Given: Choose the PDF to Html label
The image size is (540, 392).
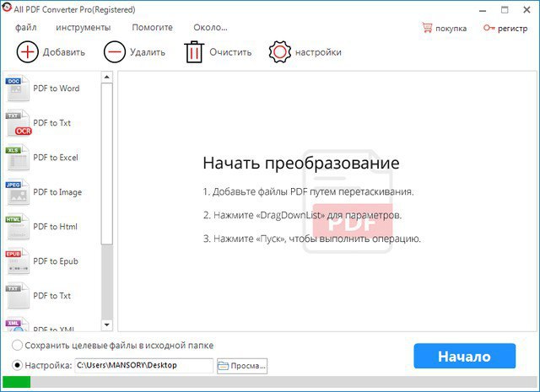Looking at the screenshot, I should coord(55,227).
